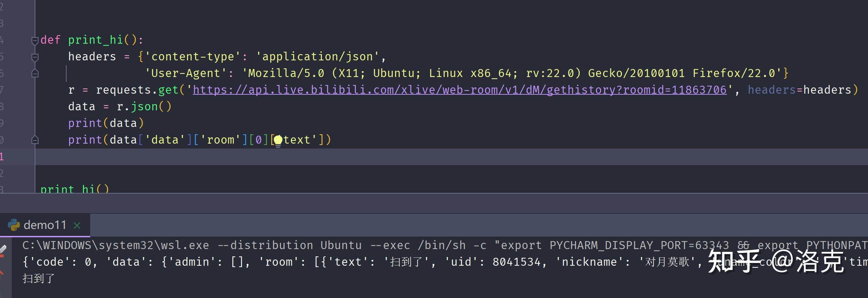868x298 pixels.
Task: Click the final console output '扫到了'
Action: click(x=39, y=278)
